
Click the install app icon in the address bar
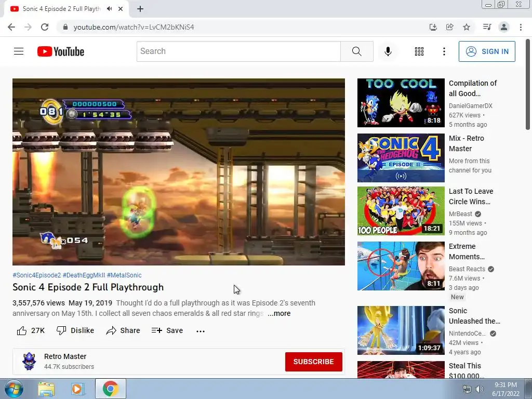(x=433, y=27)
